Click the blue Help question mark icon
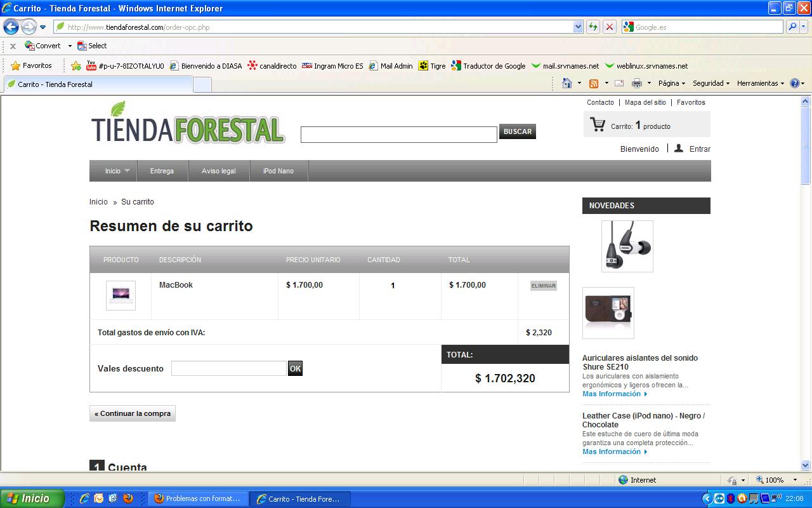This screenshot has width=812, height=508. 794,83
